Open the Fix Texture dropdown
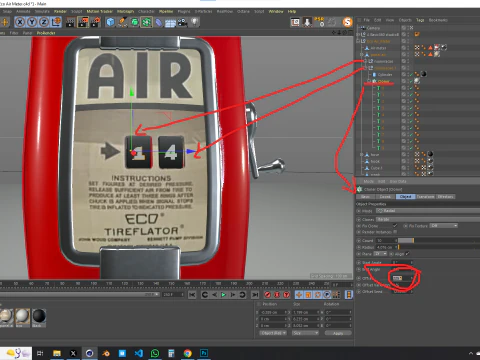The image size is (480, 360). pos(443,226)
